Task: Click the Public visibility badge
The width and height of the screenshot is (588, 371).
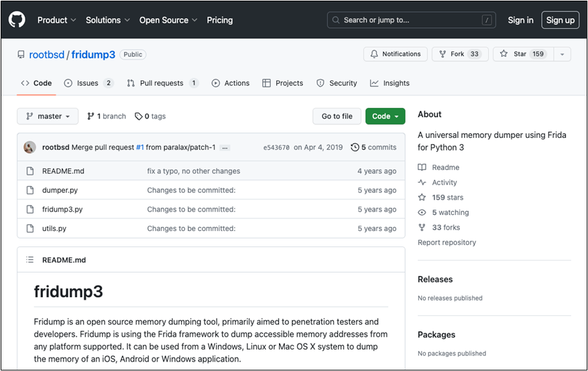Action: 133,55
